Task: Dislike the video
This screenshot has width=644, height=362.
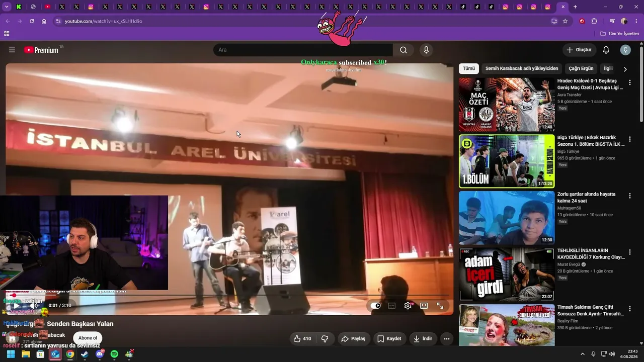Action: tap(325, 339)
